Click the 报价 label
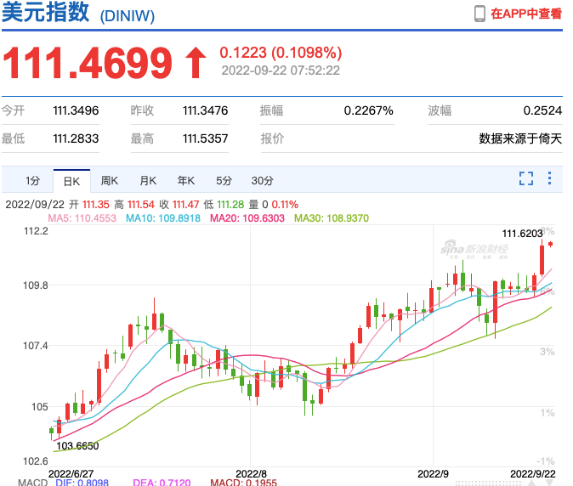The height and width of the screenshot is (486, 573). click(272, 138)
